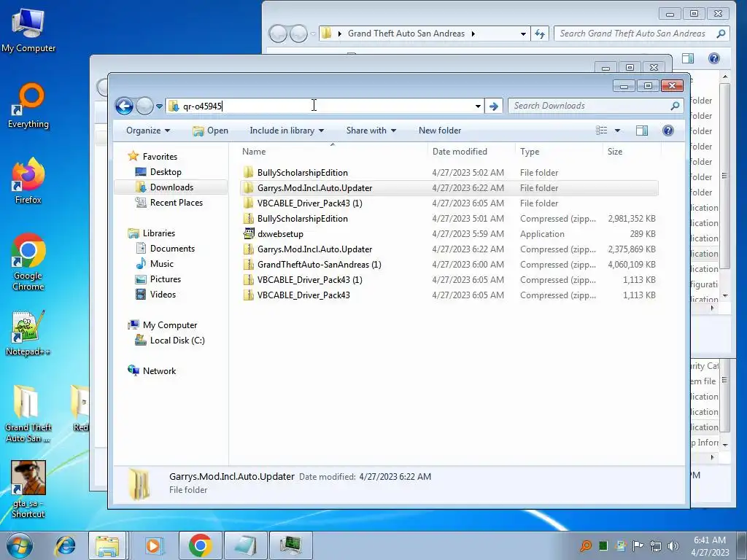747x560 pixels.
Task: Click the Change your view icon
Action: pyautogui.click(x=602, y=131)
